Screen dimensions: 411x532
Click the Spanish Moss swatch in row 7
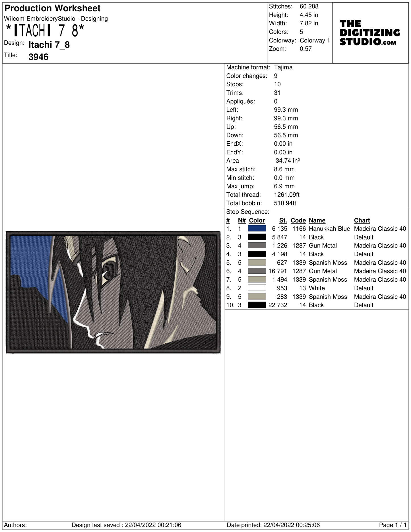point(257,280)
